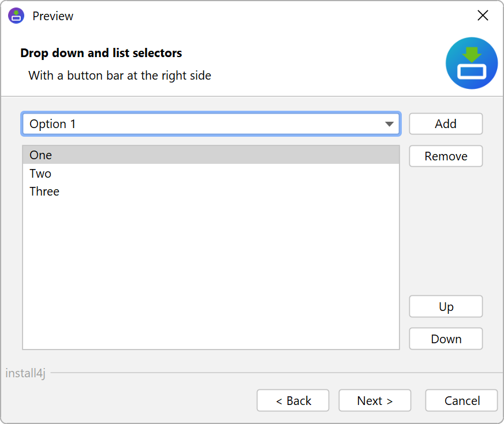Click the empty area of the list box

pos(211,271)
